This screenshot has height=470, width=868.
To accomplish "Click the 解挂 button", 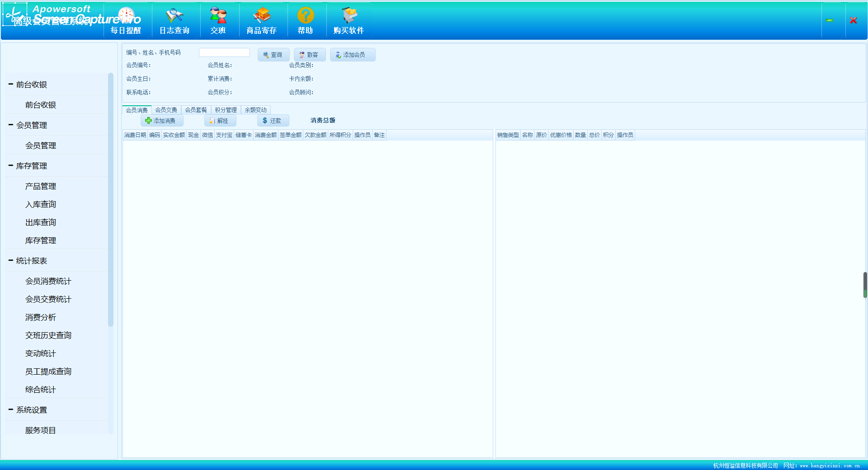I will [x=220, y=121].
